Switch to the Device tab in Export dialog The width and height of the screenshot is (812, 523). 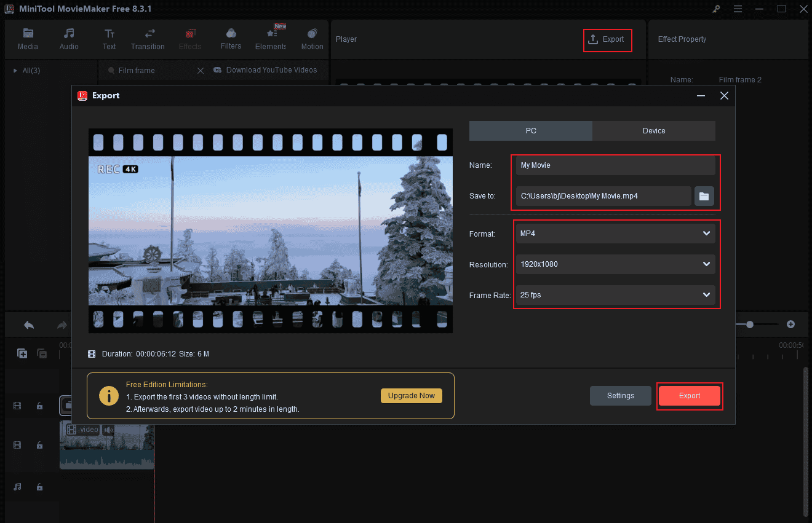(x=654, y=130)
